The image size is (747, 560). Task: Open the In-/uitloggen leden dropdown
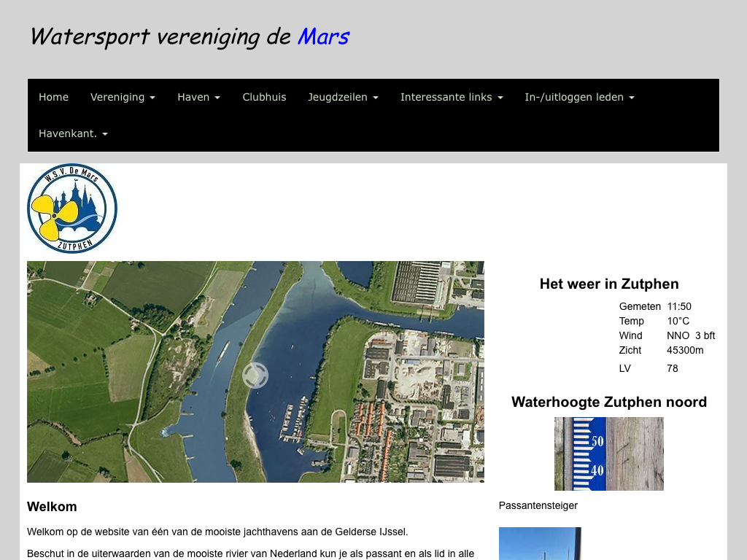[579, 97]
